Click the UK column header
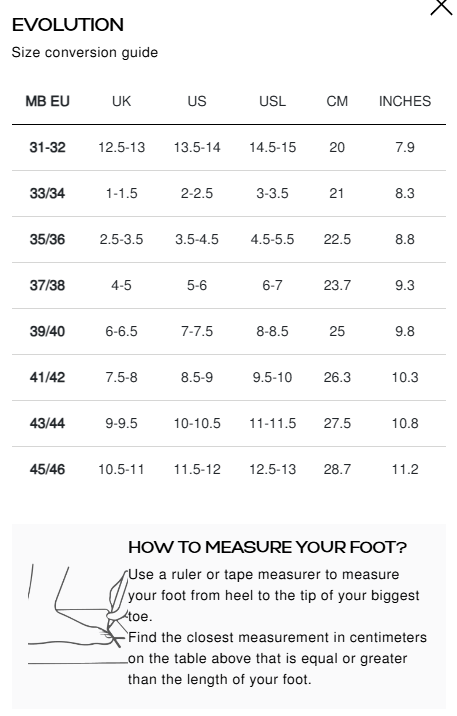 (121, 101)
